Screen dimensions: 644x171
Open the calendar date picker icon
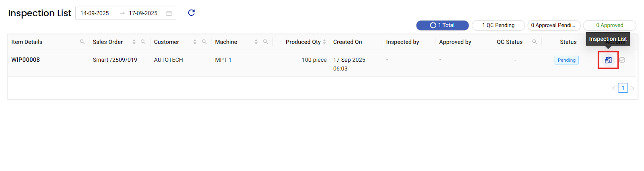(x=169, y=13)
